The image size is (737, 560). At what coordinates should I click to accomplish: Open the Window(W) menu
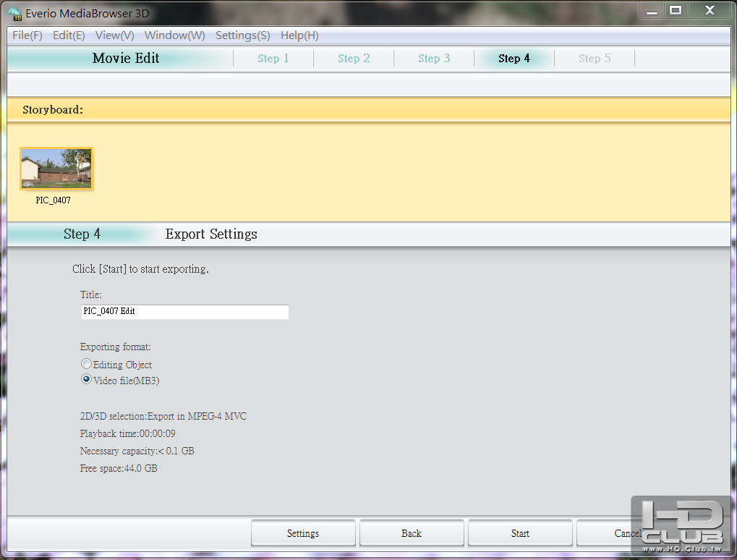tap(175, 35)
